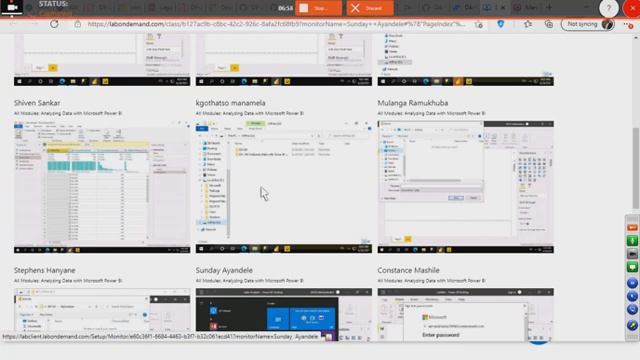640x360 pixels.
Task: Open Mulanga Ramukhuba's lab screen thumbnail
Action: coord(466,187)
